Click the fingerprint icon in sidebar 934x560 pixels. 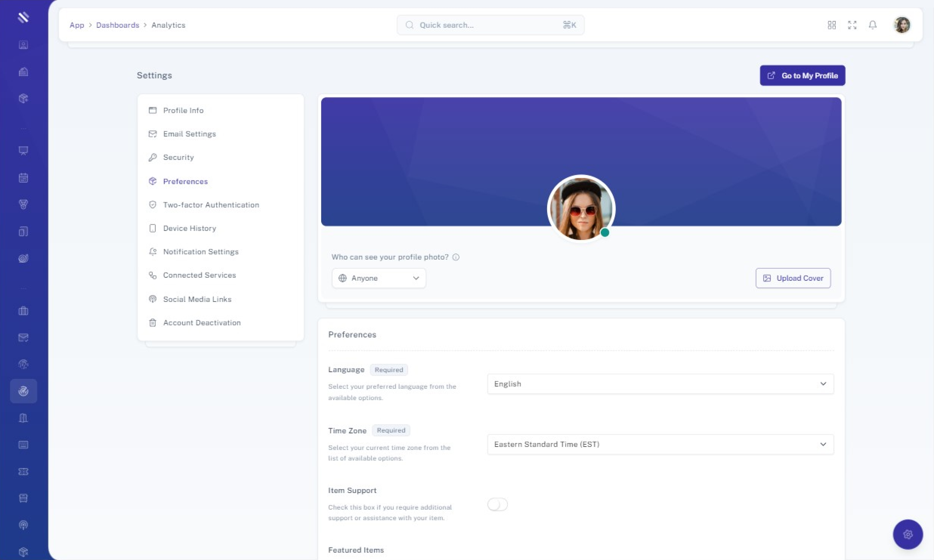pyautogui.click(x=23, y=364)
